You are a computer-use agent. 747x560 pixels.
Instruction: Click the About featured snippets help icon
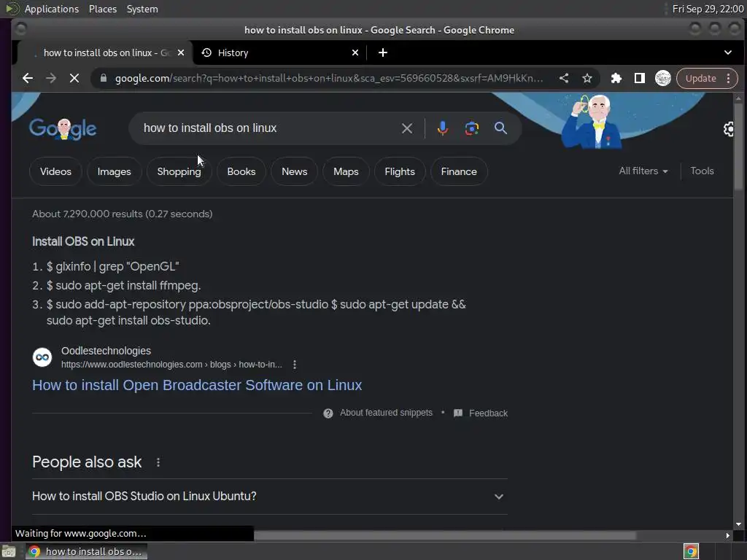pyautogui.click(x=328, y=413)
